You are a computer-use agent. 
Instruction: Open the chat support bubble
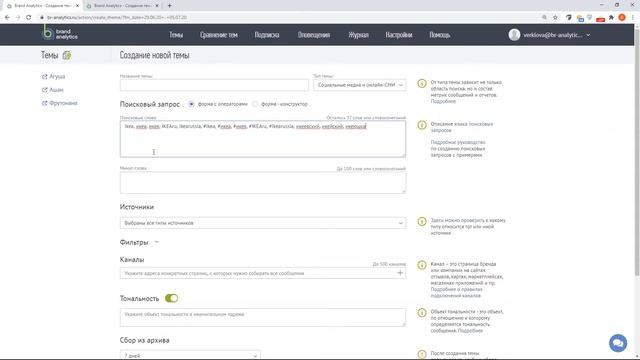(618, 343)
